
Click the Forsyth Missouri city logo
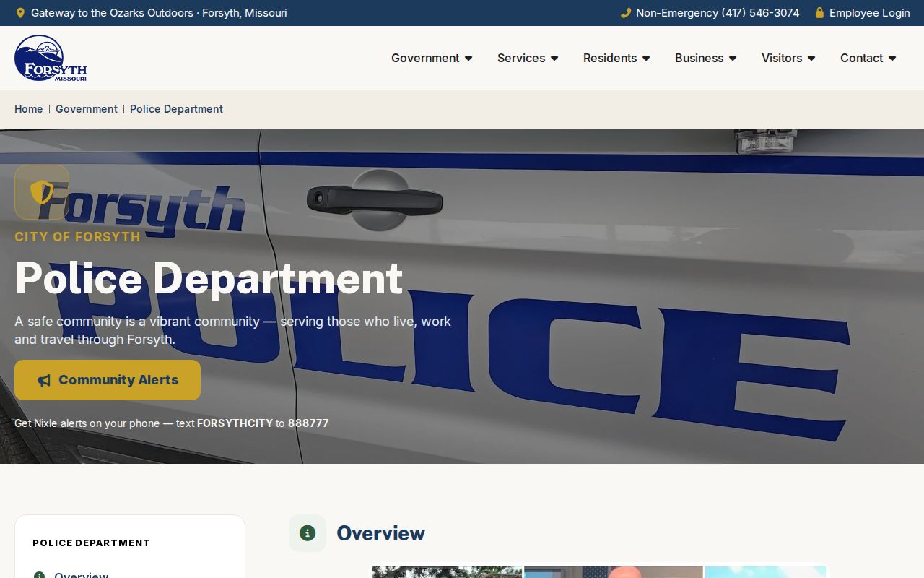click(51, 58)
